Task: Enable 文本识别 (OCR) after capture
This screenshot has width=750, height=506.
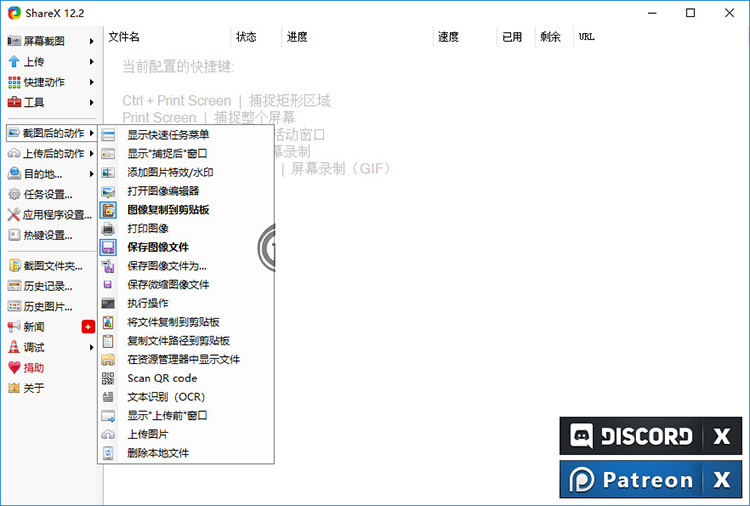Action: (166, 397)
